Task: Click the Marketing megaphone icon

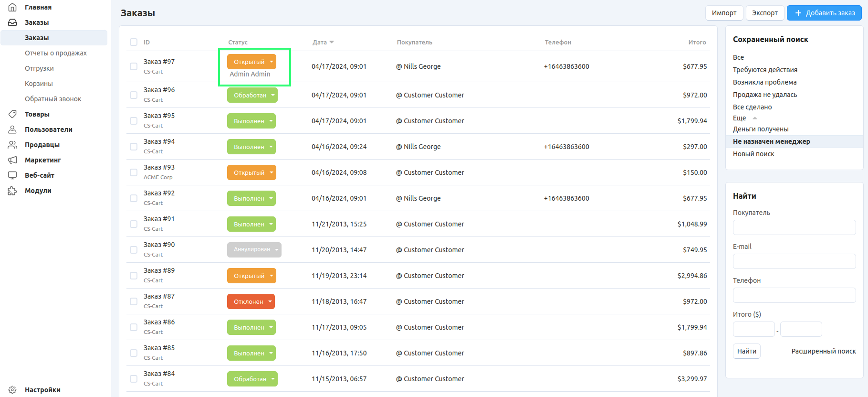Action: click(13, 160)
